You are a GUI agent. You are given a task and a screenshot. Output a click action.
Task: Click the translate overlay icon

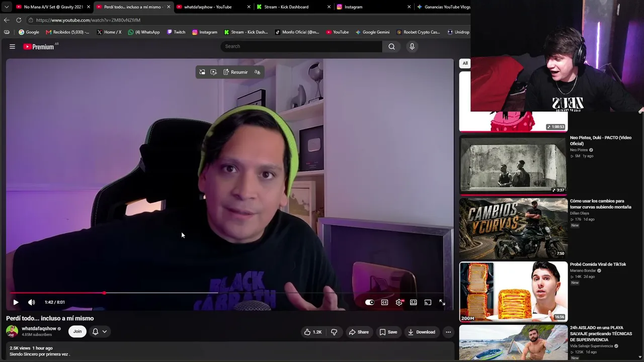pos(257,72)
